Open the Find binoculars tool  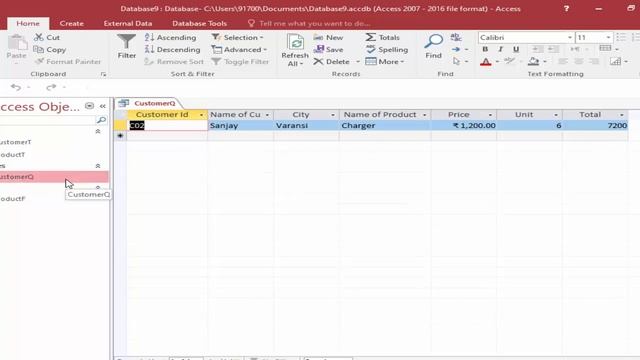pyautogui.click(x=433, y=42)
